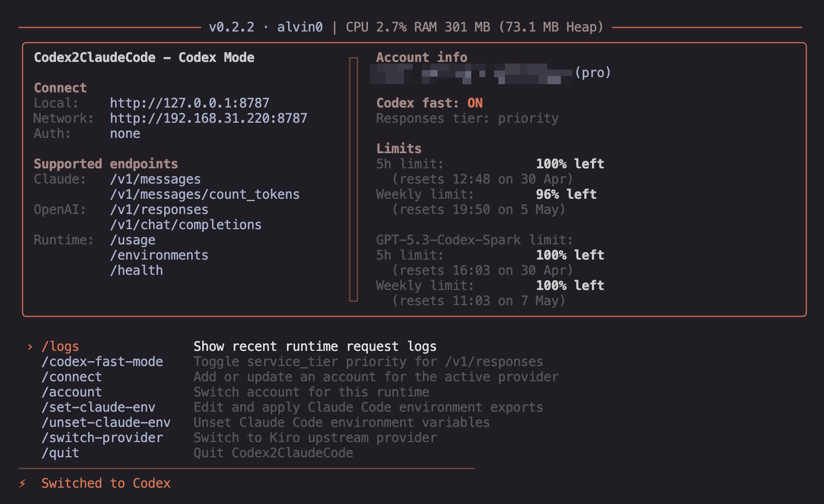Click 'resets 12:48 on 30 Apr' text

(483, 179)
